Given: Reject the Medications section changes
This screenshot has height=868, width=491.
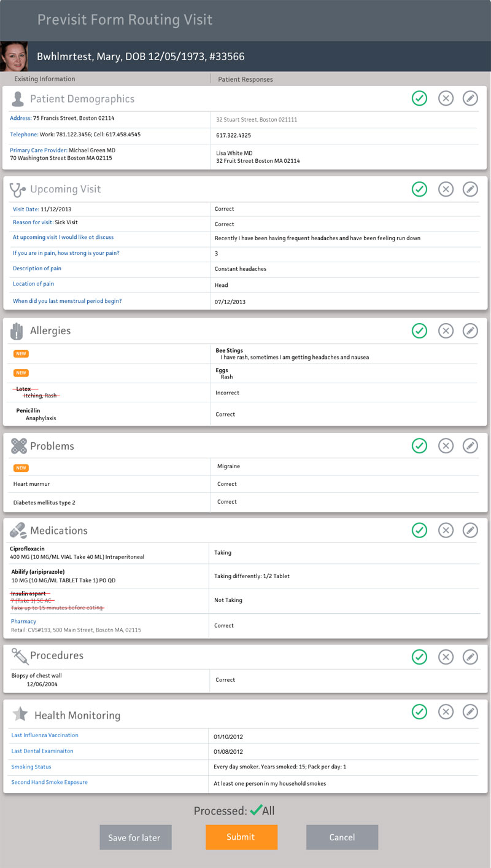Looking at the screenshot, I should 446,530.
